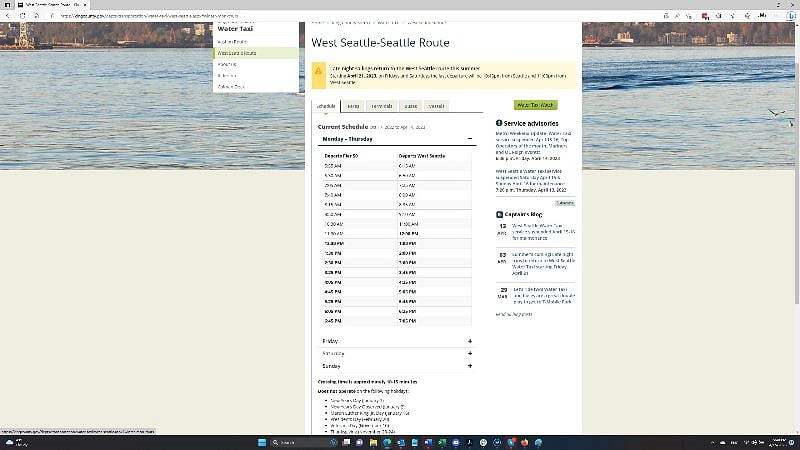This screenshot has width=800, height=450.
Task: Open the Schedule tab
Action: (x=326, y=106)
